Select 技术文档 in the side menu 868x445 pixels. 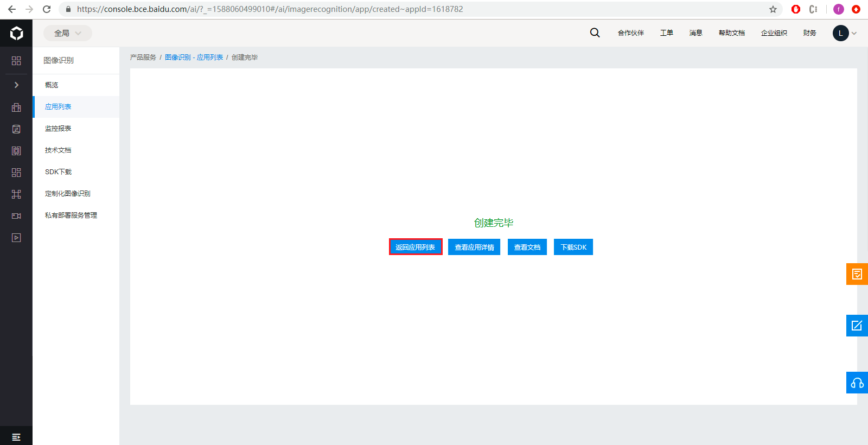pos(76,150)
